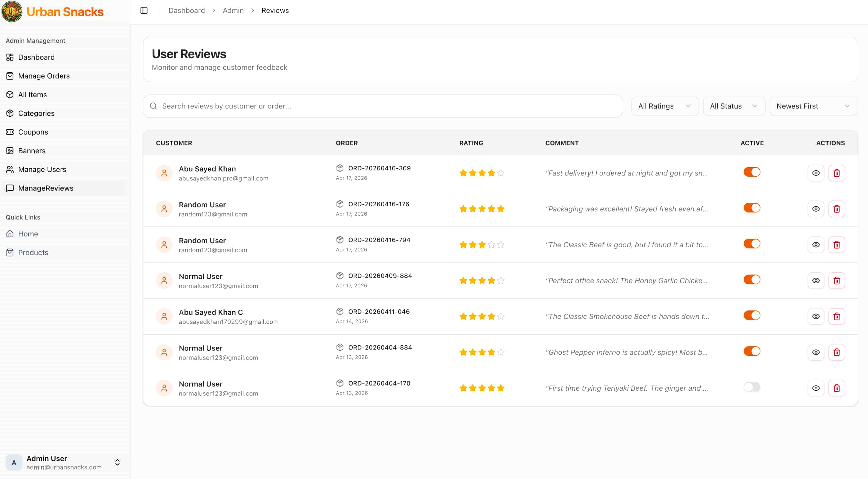Open the Newest First sort dropdown
The image size is (868, 479).
point(813,106)
